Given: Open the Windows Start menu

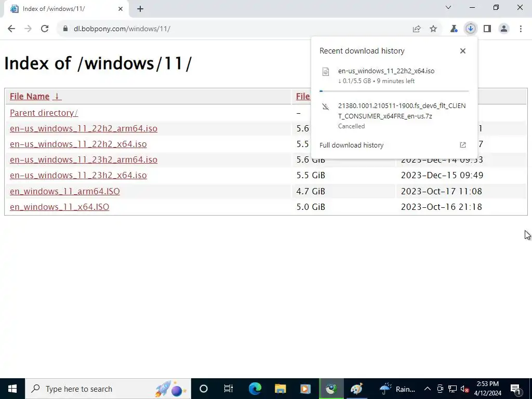Looking at the screenshot, I should tap(12, 389).
